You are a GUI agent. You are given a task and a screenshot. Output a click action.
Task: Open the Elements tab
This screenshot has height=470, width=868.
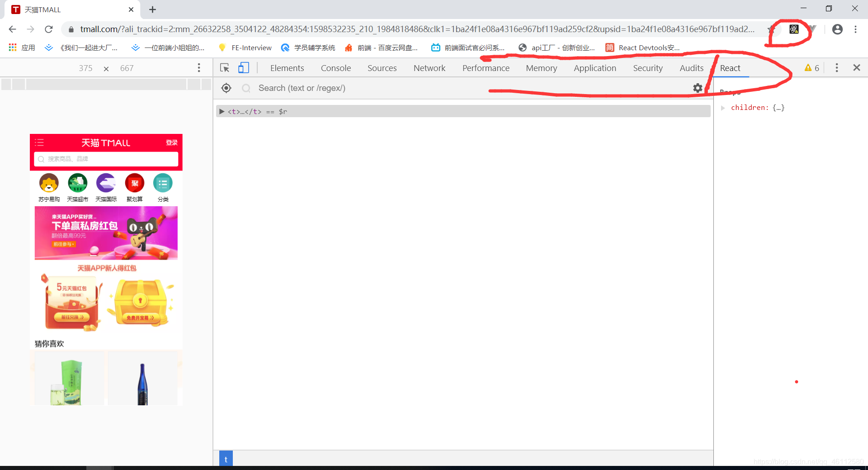pos(287,68)
